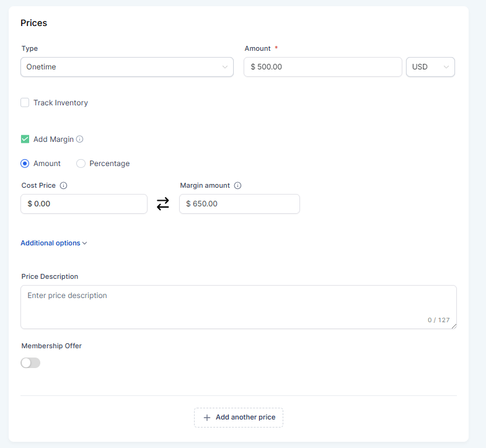
Task: Click the Price Description text area
Action: point(238,307)
